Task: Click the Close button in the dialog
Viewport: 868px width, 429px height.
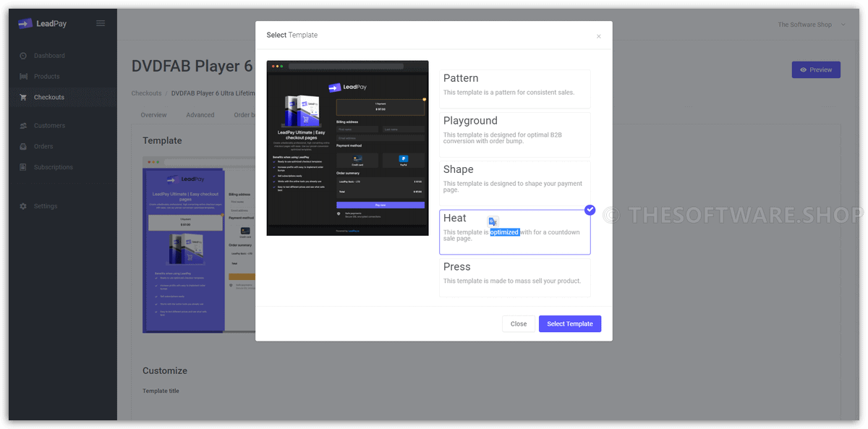Action: point(519,324)
